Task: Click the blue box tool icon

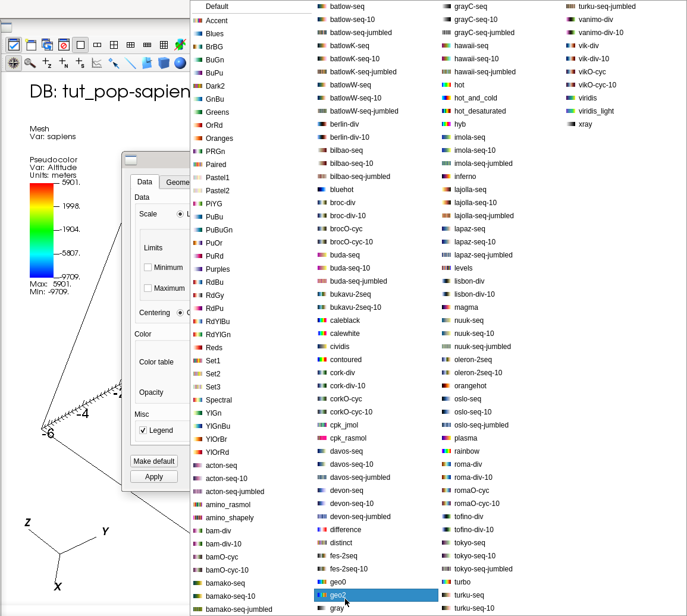Action: pos(164,63)
